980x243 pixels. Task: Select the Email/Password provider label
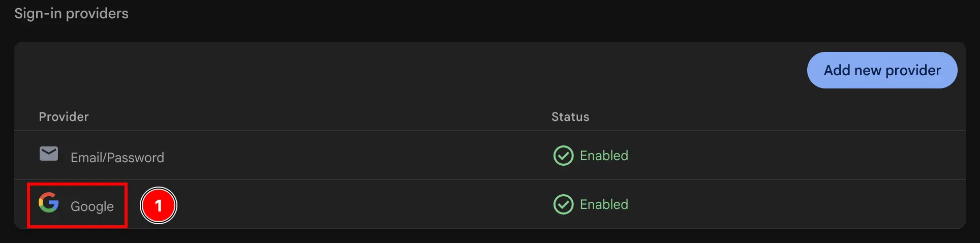tap(117, 158)
